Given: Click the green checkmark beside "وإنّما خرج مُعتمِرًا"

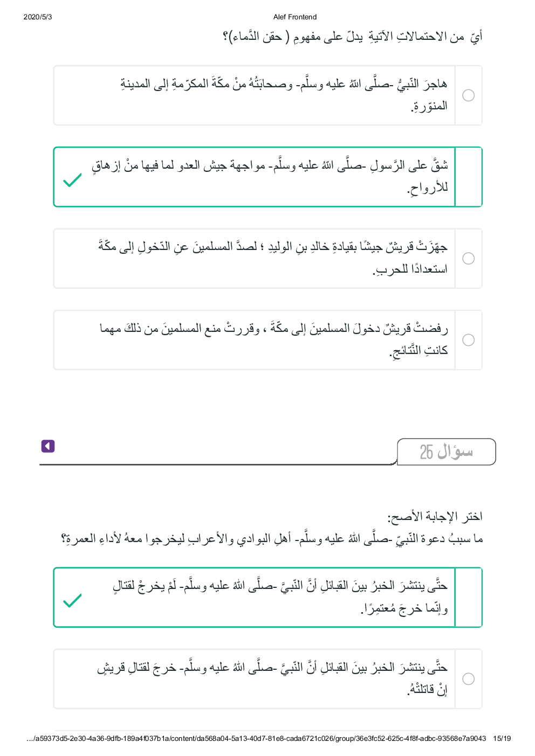Looking at the screenshot, I should click(72, 600).
